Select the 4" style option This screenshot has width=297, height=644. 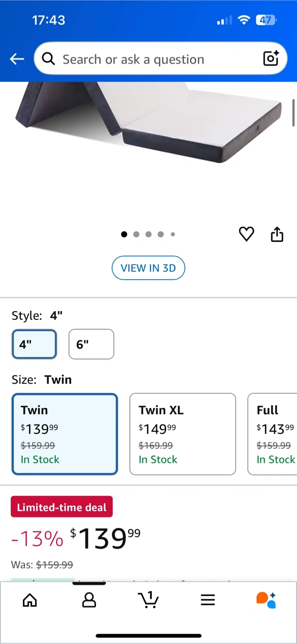click(34, 344)
